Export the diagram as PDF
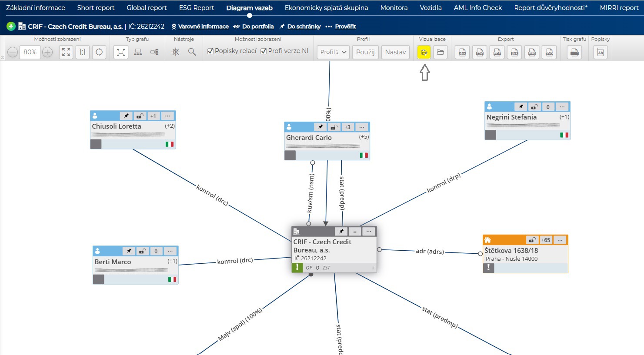Viewport: 644px width, 355px height. tap(497, 52)
